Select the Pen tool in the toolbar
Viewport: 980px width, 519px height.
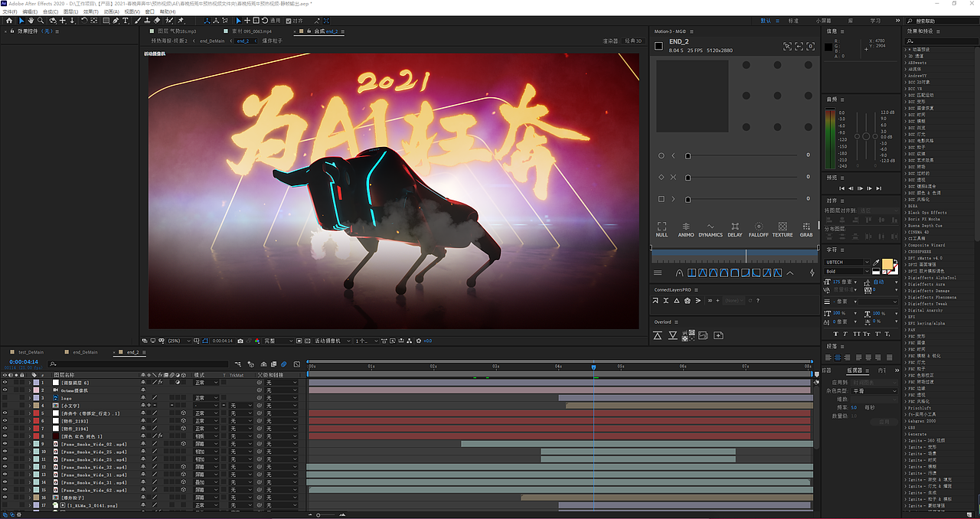[x=116, y=21]
